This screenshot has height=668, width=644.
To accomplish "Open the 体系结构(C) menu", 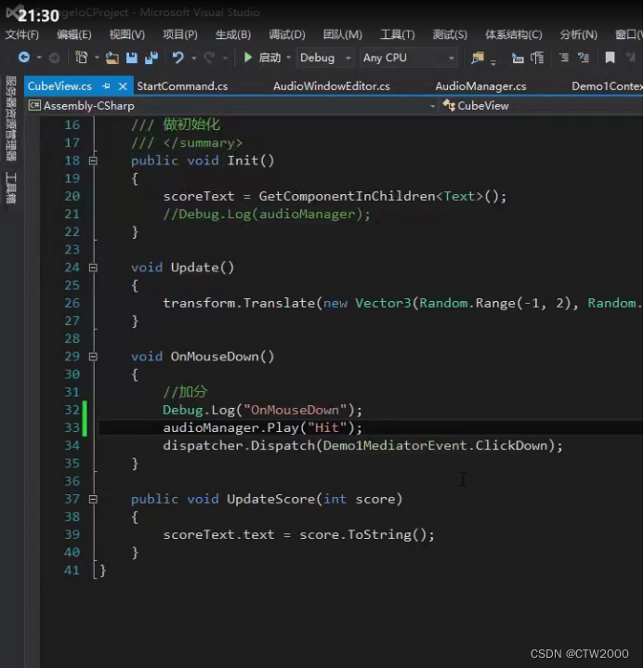I will pyautogui.click(x=514, y=34).
